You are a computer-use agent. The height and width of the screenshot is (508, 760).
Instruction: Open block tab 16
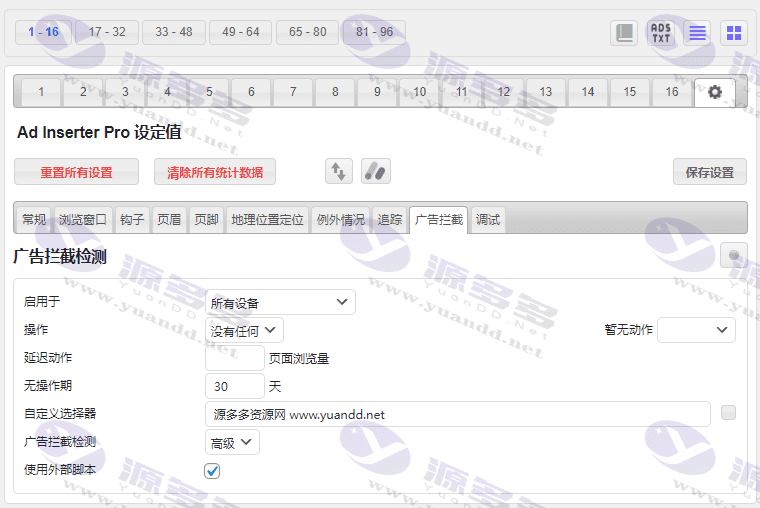[672, 92]
